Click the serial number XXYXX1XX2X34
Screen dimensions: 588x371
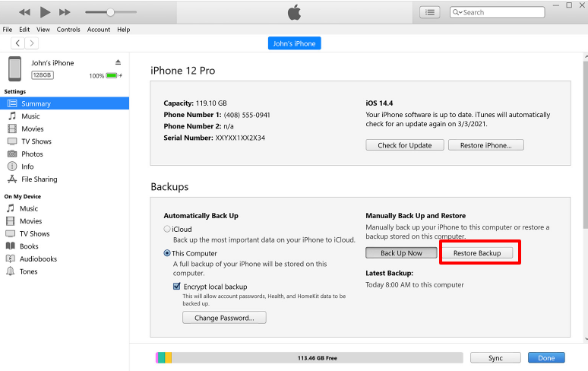240,138
